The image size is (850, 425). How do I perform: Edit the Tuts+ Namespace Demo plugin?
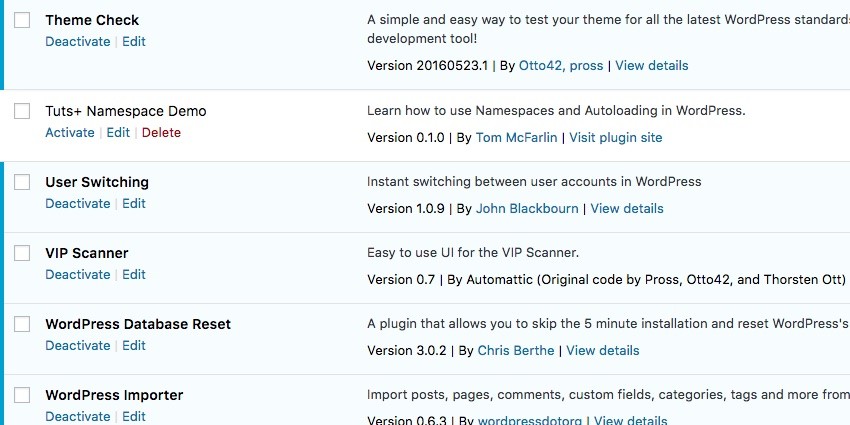pos(118,133)
